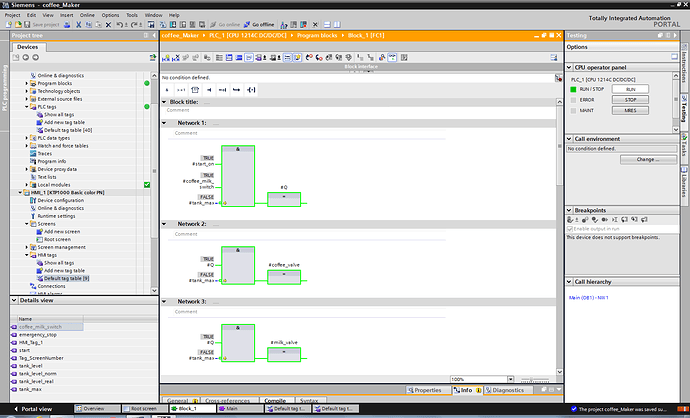Click the Main (OB1) - NW1 link
The height and width of the screenshot is (418, 690).
click(x=588, y=298)
